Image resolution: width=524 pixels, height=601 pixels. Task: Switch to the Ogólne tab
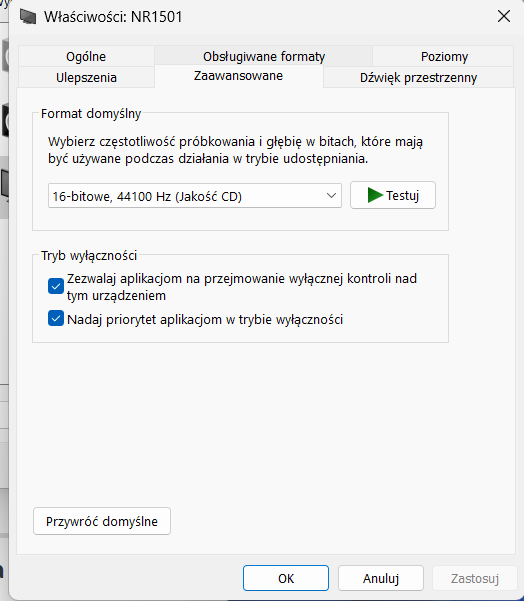[x=86, y=56]
